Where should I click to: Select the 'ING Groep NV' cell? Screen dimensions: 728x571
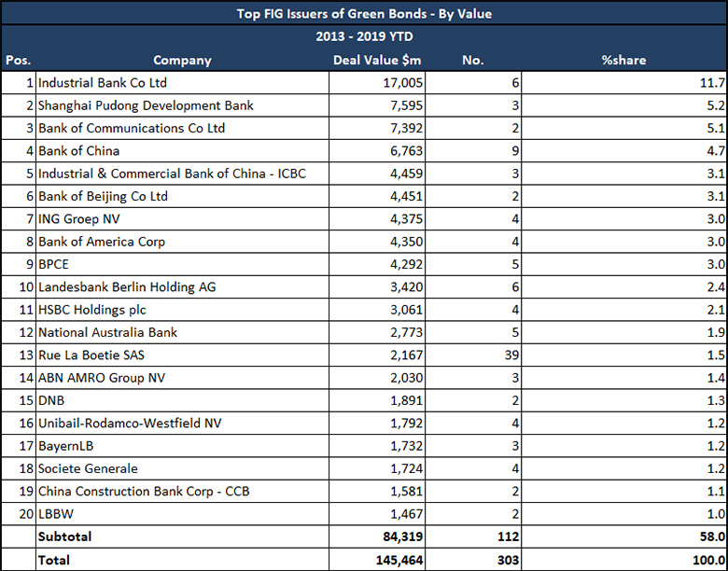pos(182,219)
